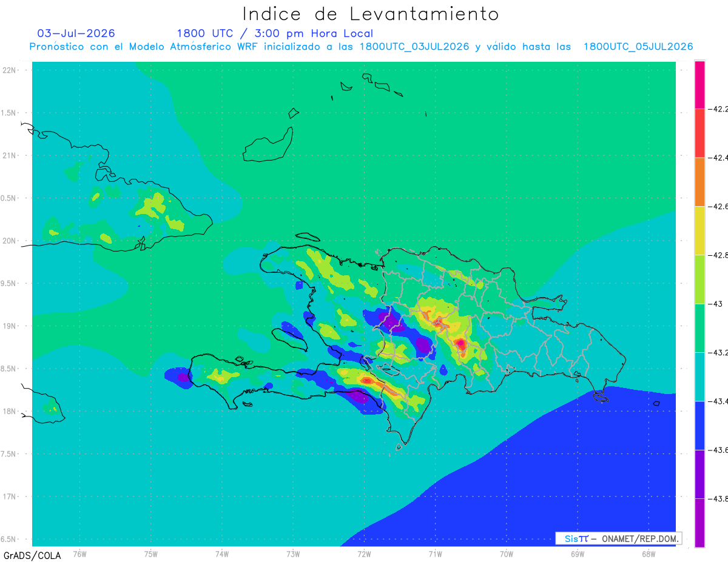Viewport: 728px width, 562px height.
Task: Click the bottom violet legend segment
Action: pos(699,523)
